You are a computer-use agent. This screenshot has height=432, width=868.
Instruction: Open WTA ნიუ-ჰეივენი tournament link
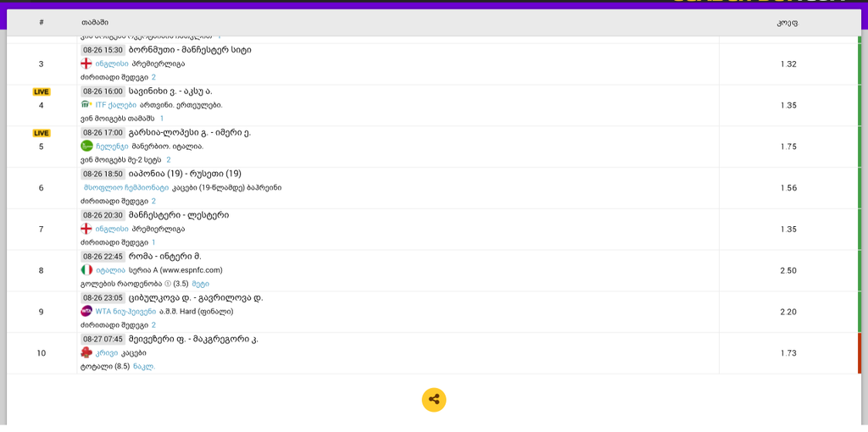[125, 311]
